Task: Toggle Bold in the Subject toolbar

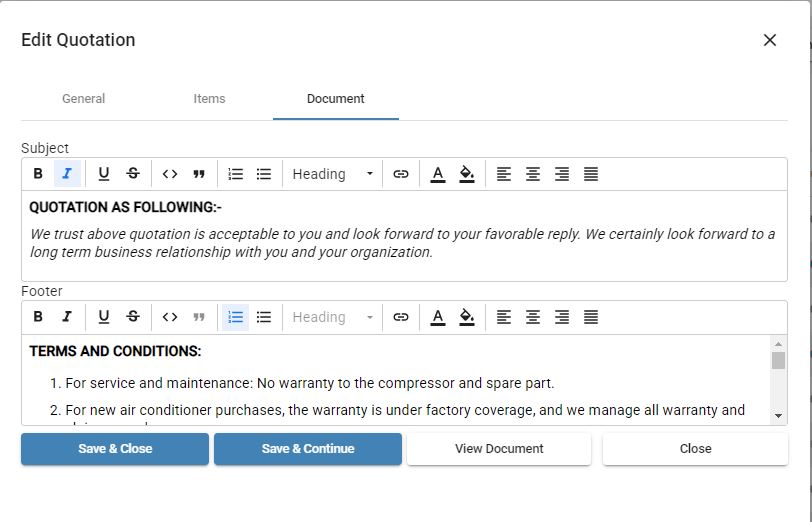Action: 38,174
